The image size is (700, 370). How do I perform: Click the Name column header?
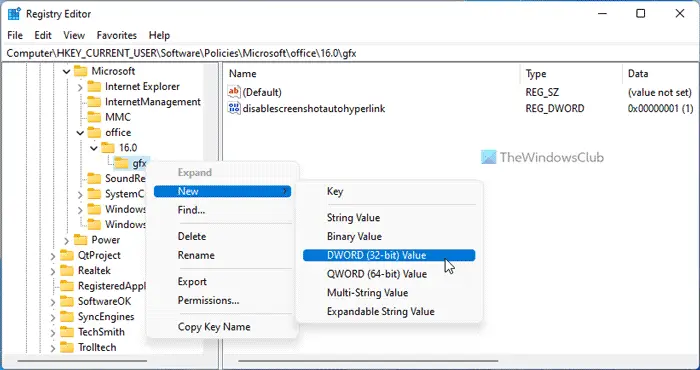(x=372, y=74)
